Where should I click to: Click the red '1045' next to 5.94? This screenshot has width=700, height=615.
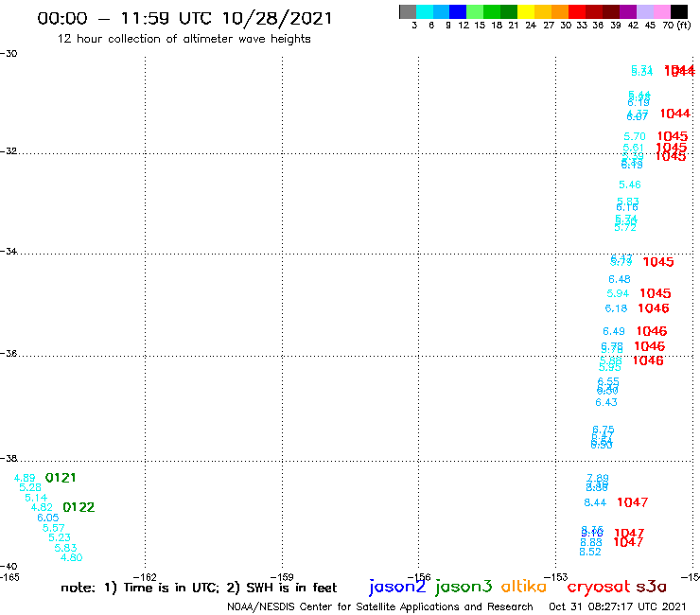(x=656, y=293)
